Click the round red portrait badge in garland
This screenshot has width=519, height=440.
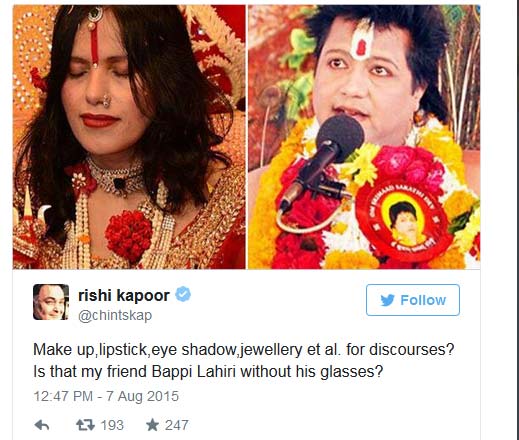point(404,220)
